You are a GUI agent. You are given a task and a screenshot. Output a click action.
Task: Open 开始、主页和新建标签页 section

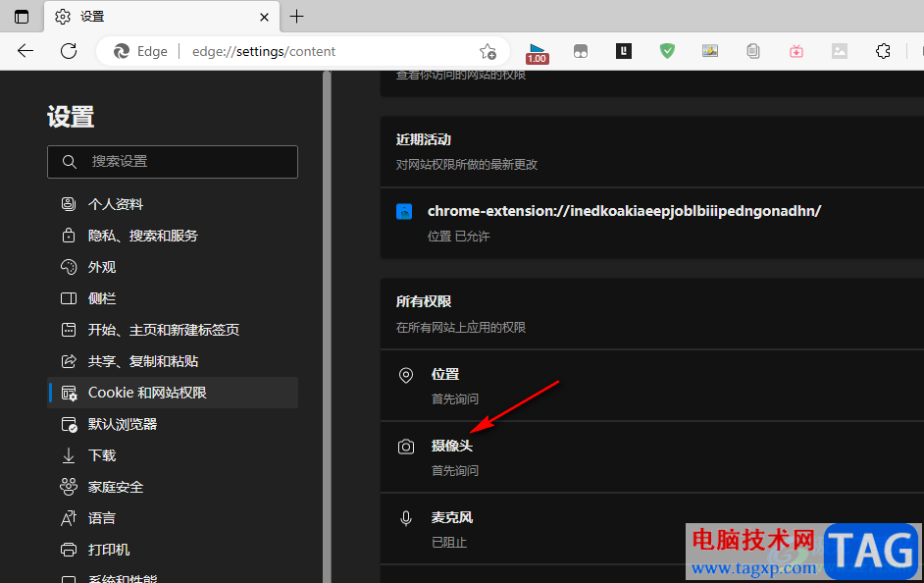pos(173,330)
